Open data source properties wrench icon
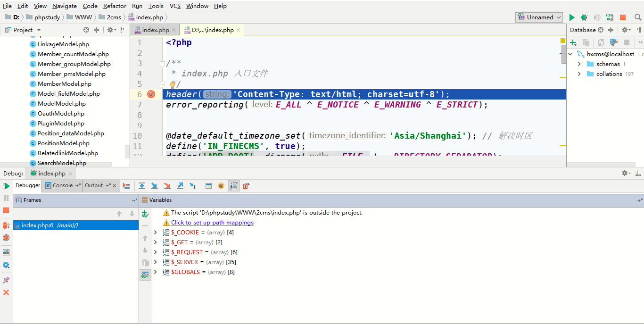 click(613, 42)
